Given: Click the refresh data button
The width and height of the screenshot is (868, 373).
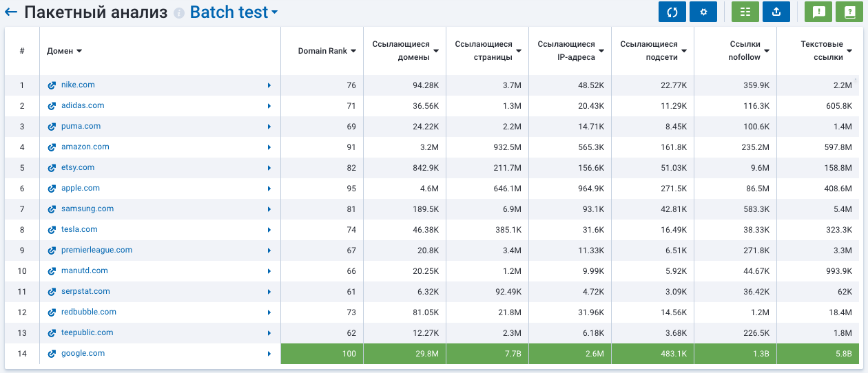Looking at the screenshot, I should pos(672,12).
